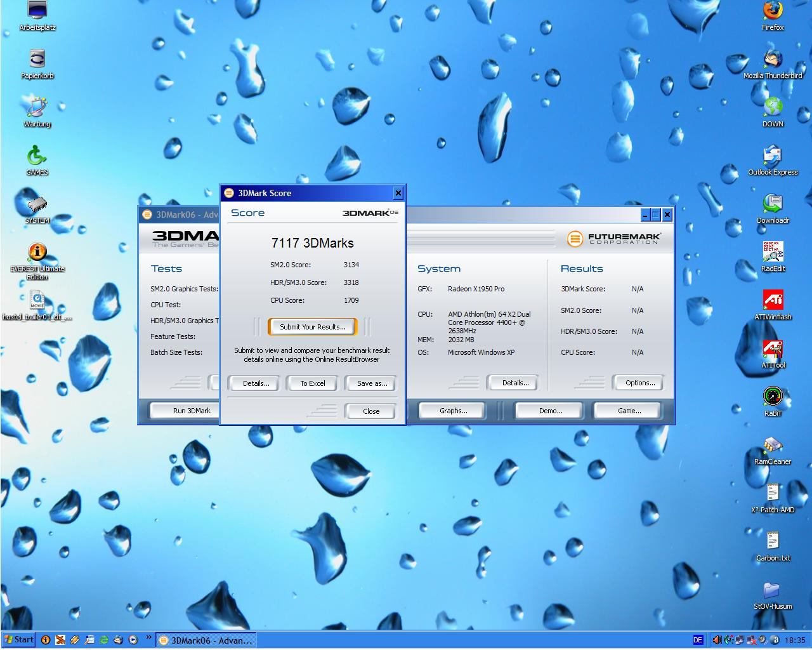Launch EVEREST Ultimate Edition from the desktop

pyautogui.click(x=37, y=260)
